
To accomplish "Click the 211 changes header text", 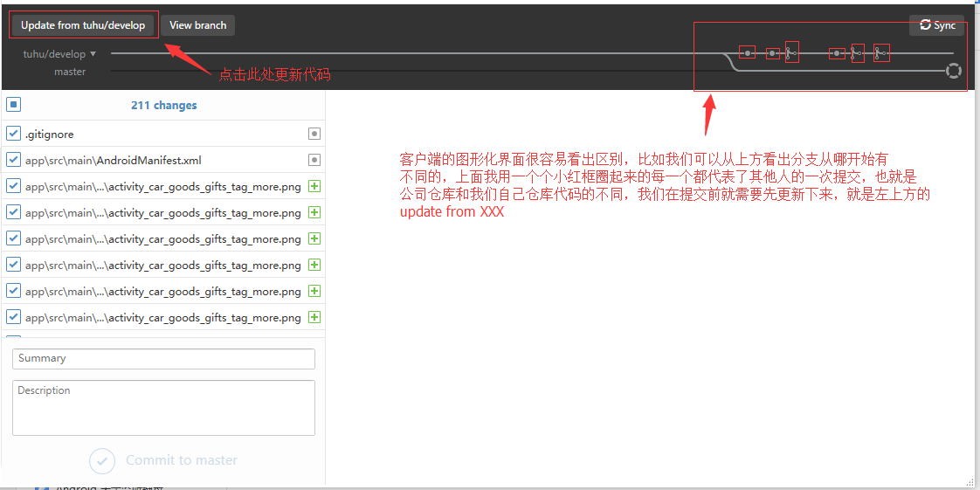I will pyautogui.click(x=163, y=106).
